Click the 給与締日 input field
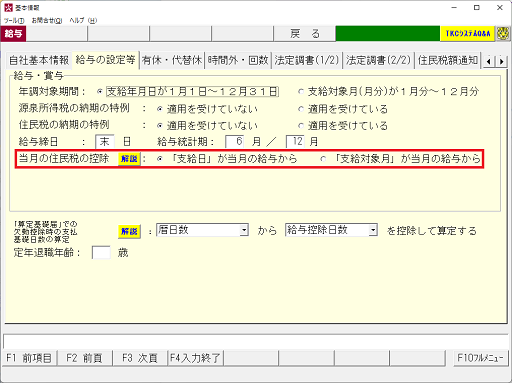The image size is (512, 383). 105,142
